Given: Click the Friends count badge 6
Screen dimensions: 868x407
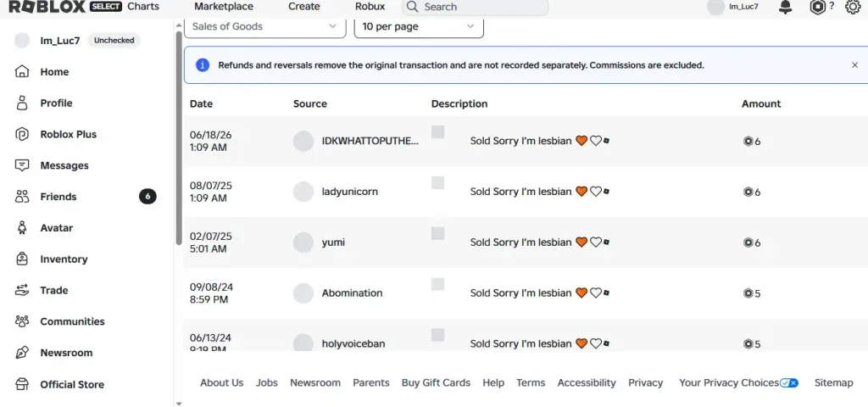Looking at the screenshot, I should coord(147,196).
